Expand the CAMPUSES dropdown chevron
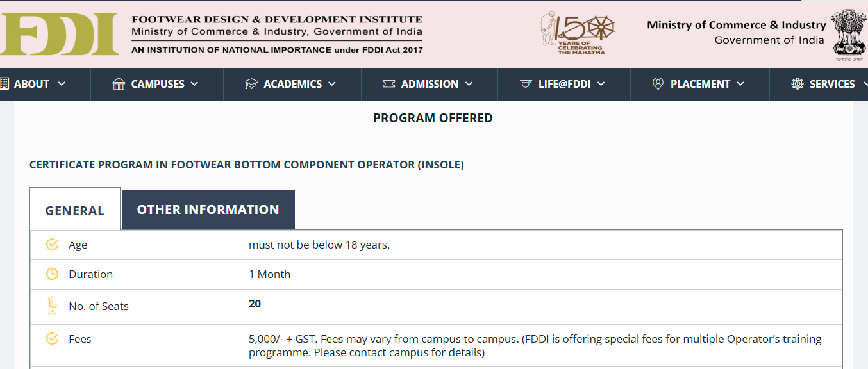 194,84
